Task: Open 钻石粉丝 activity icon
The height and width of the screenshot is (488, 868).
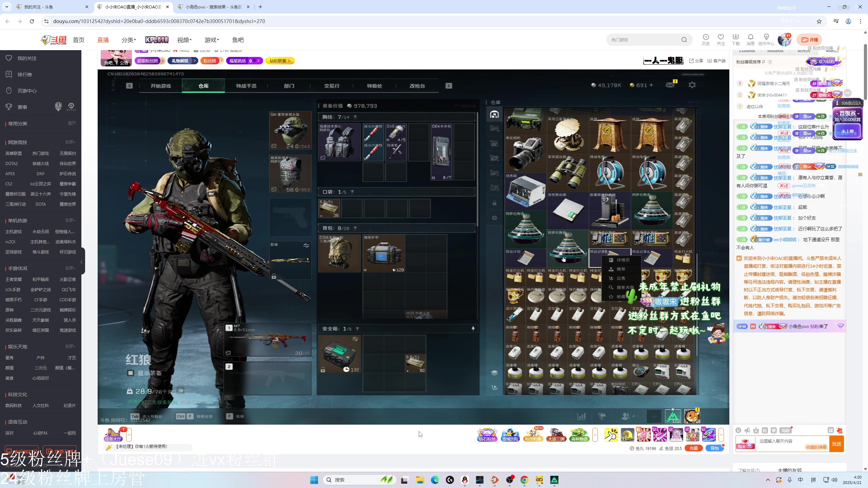Action: [x=487, y=434]
